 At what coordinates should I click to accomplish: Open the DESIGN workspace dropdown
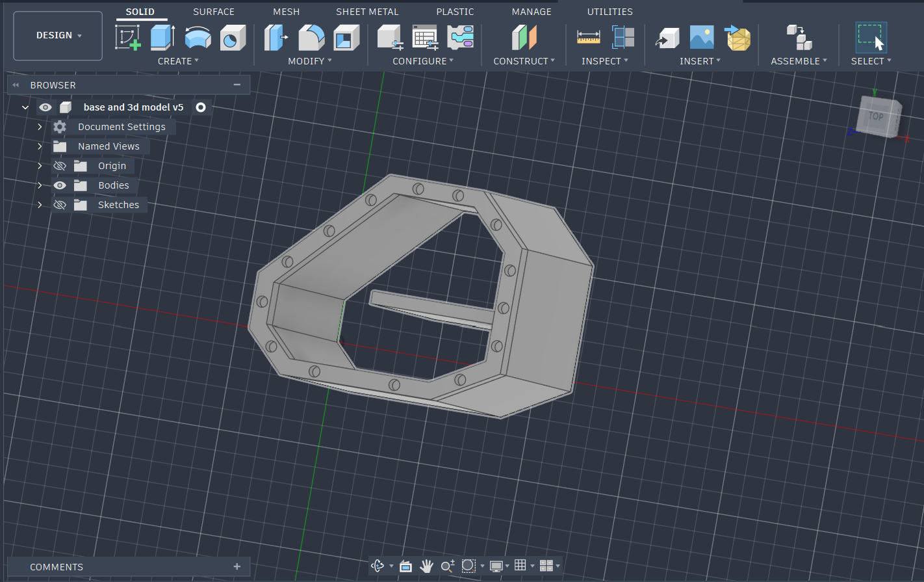click(x=58, y=36)
